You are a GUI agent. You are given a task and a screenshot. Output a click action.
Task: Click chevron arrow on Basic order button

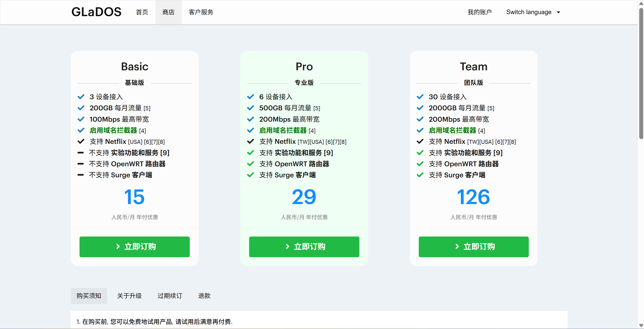coord(118,246)
